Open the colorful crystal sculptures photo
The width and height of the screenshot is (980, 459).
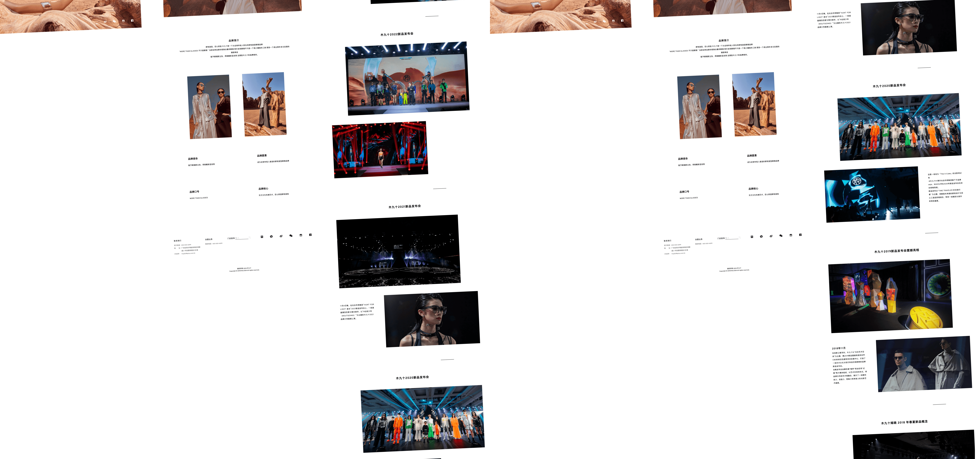coord(891,296)
